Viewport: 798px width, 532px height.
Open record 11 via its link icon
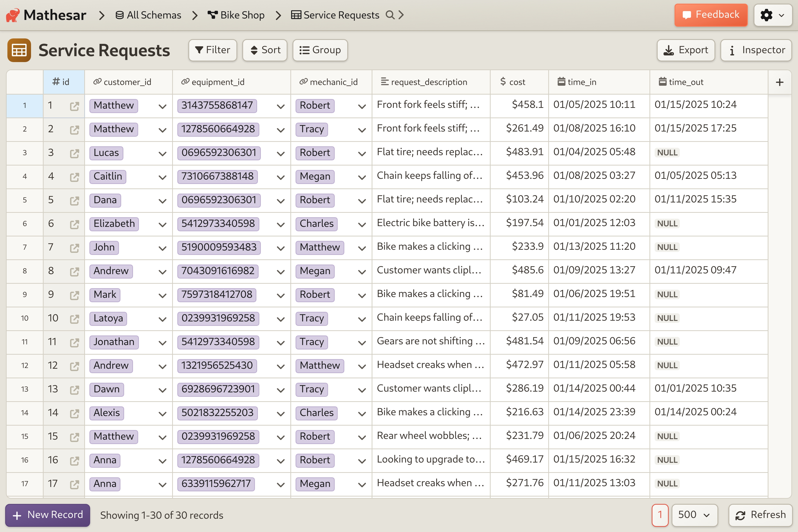point(74,343)
